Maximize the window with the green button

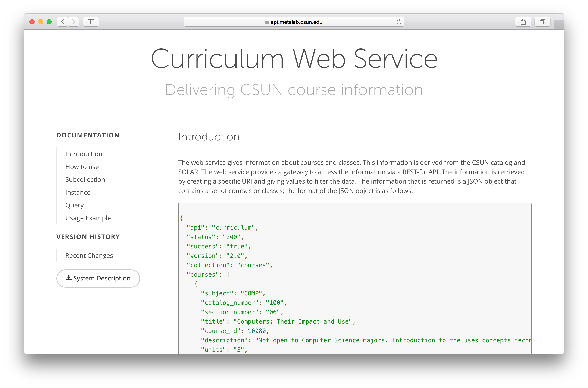click(49, 22)
